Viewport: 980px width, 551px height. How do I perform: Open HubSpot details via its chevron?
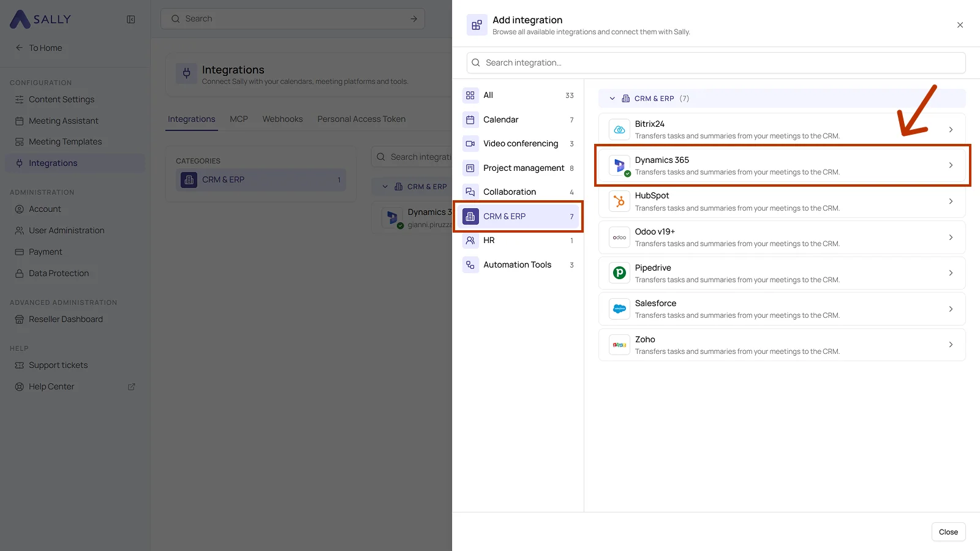(951, 201)
